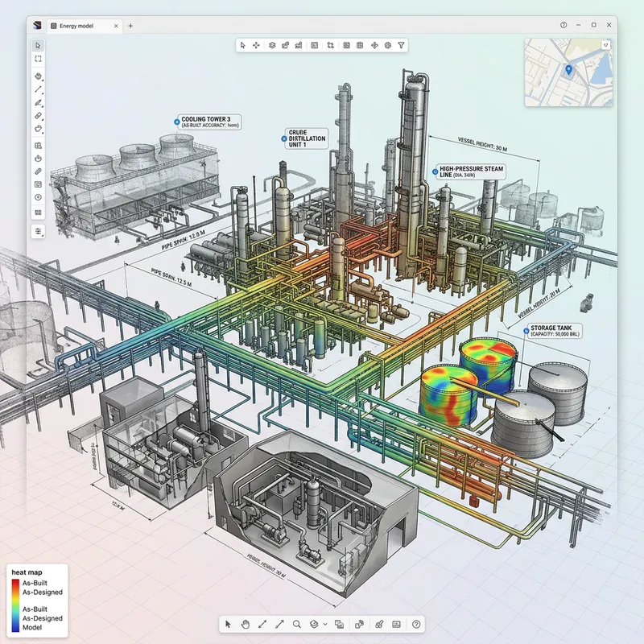Activate the crop tool in top toolbar

[331, 45]
